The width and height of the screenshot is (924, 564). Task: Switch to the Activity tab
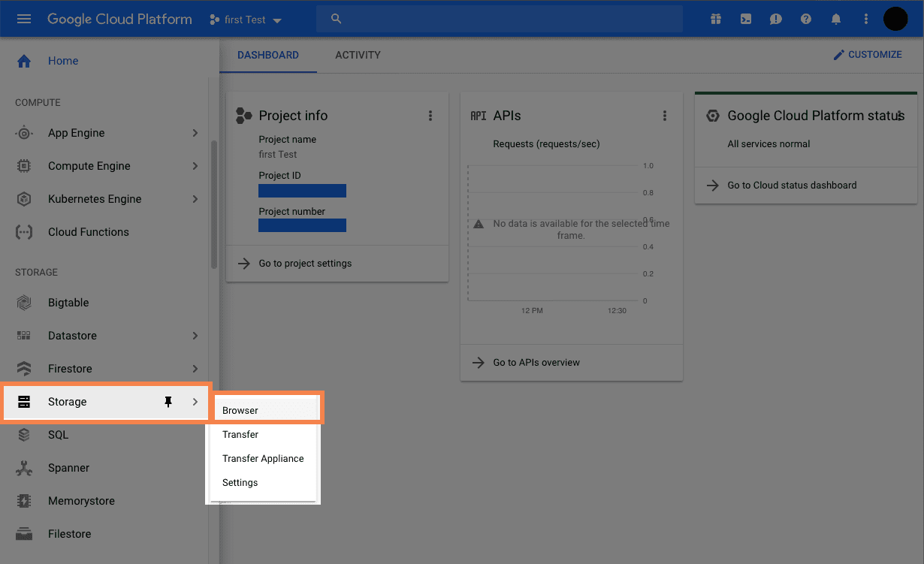358,55
